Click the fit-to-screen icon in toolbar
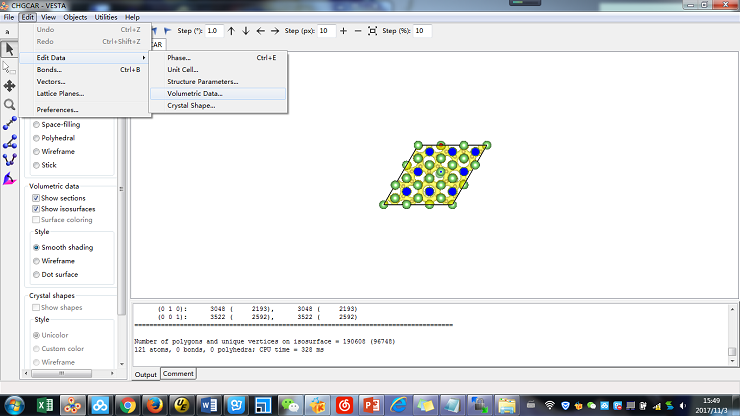The image size is (740, 416). click(373, 31)
